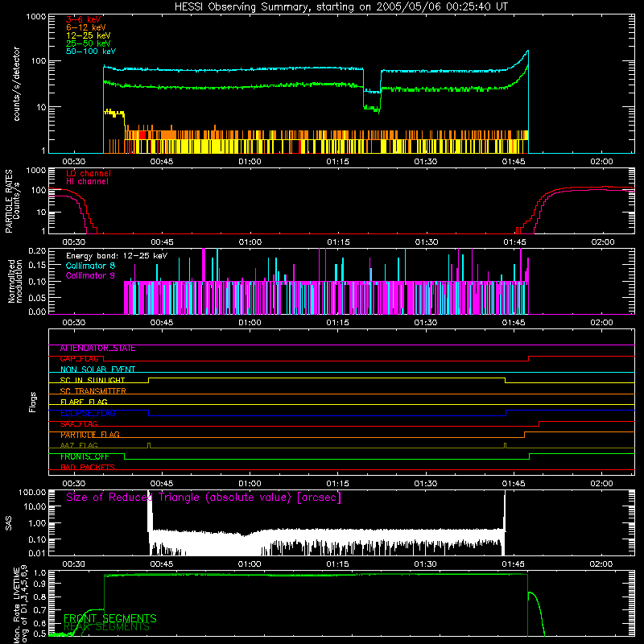
Task: Select the Collimator 9 legend label
Action: 90,275
